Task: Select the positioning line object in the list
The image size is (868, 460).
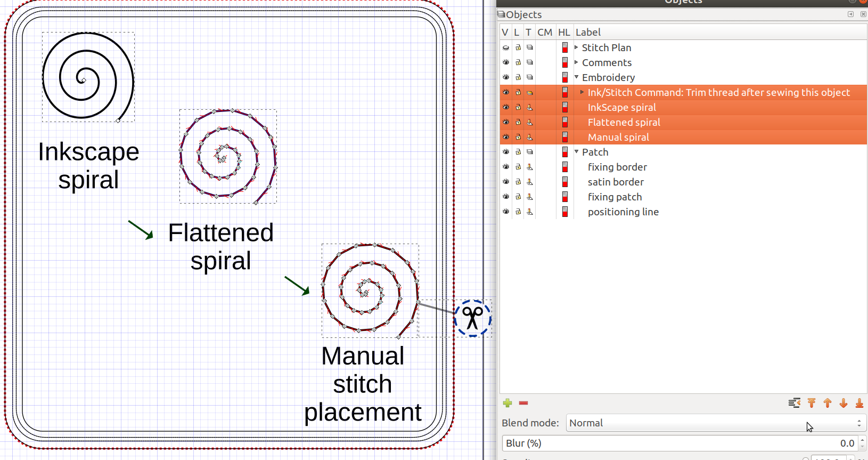Action: [x=623, y=212]
